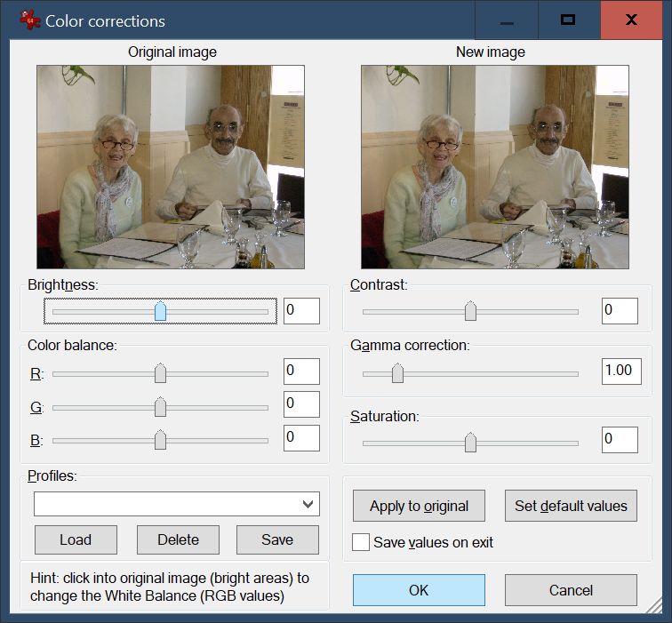Viewport: 672px width, 623px height.
Task: Click the Original image preview for white balance
Action: (x=171, y=166)
